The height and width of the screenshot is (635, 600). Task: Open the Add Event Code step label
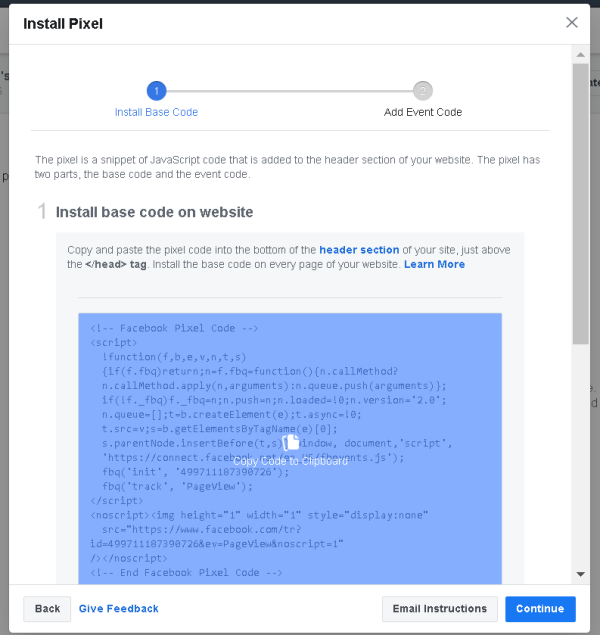coord(423,112)
